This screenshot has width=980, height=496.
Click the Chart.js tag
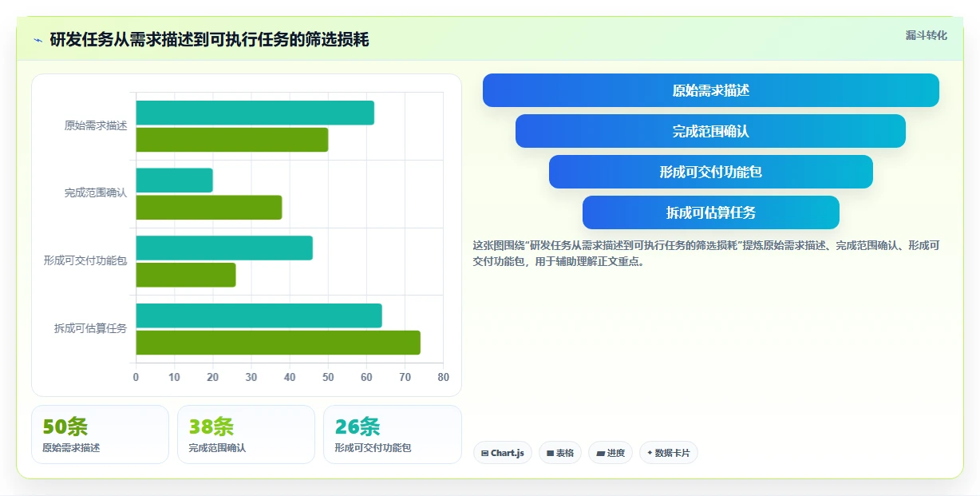[x=502, y=453]
